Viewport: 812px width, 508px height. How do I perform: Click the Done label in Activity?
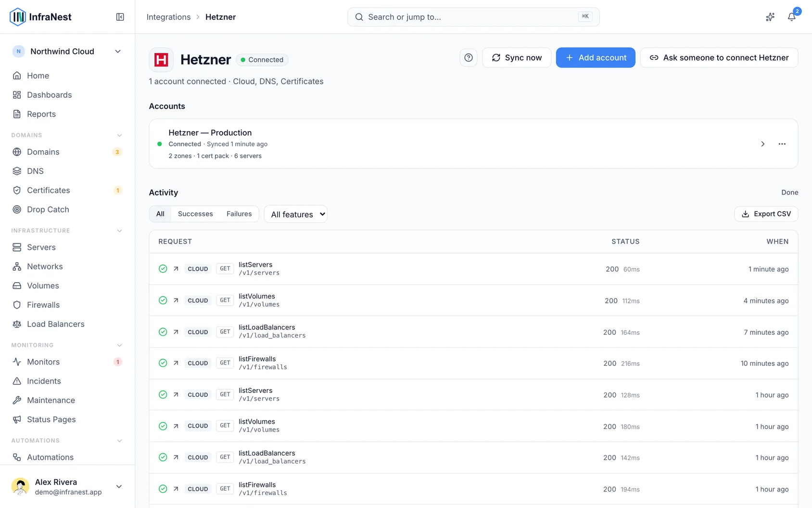(790, 193)
